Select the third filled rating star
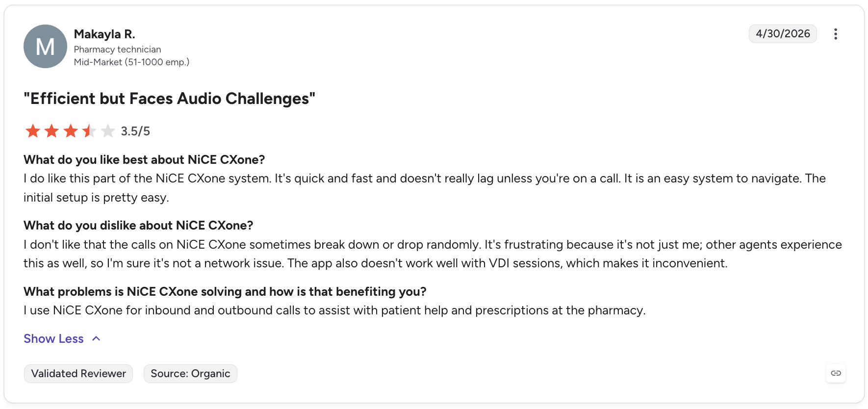868x409 pixels. click(71, 131)
